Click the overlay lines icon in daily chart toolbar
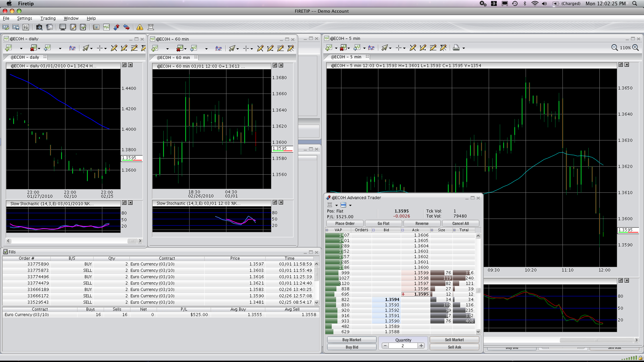The image size is (644, 362). click(72, 48)
